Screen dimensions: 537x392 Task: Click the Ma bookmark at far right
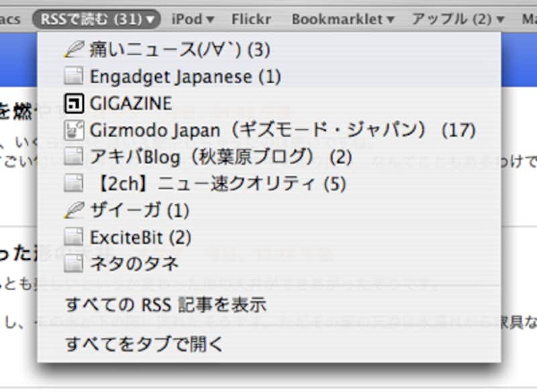click(532, 19)
